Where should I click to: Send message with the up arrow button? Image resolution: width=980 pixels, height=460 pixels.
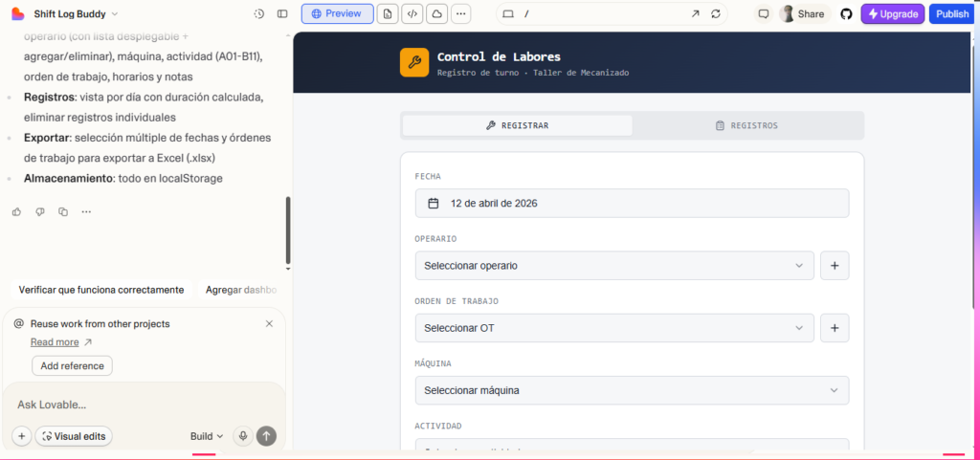click(x=266, y=436)
